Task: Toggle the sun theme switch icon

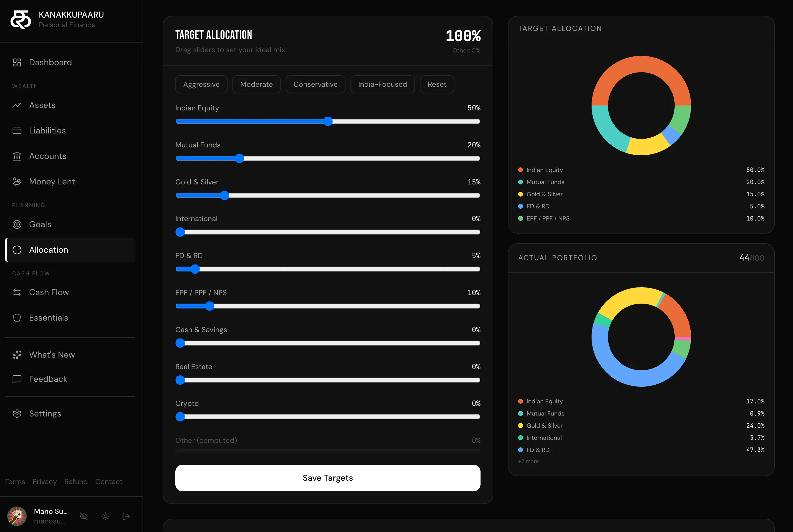Action: (106, 516)
